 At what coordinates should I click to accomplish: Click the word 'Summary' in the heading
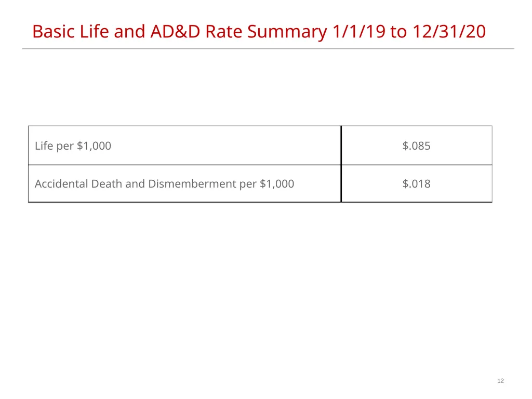coord(287,32)
